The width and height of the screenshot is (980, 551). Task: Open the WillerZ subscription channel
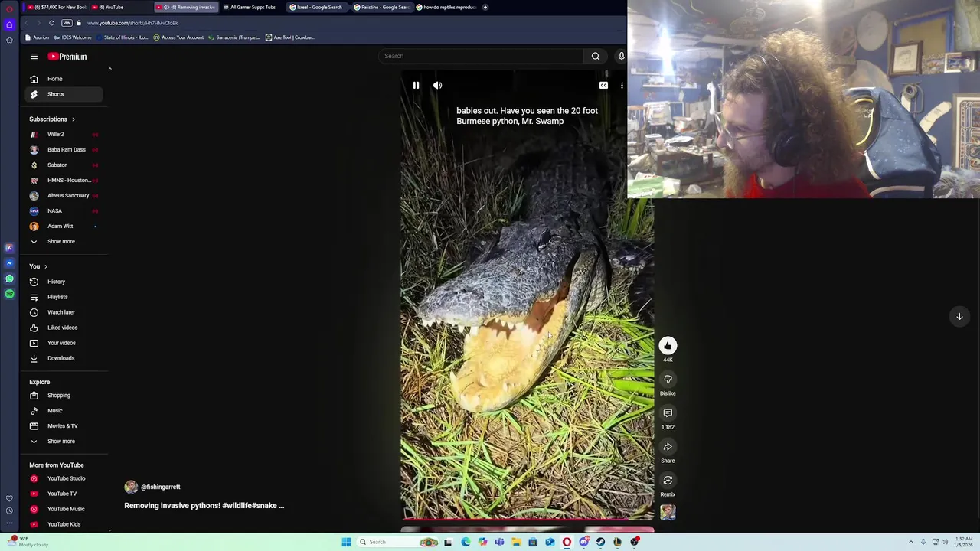point(64,135)
